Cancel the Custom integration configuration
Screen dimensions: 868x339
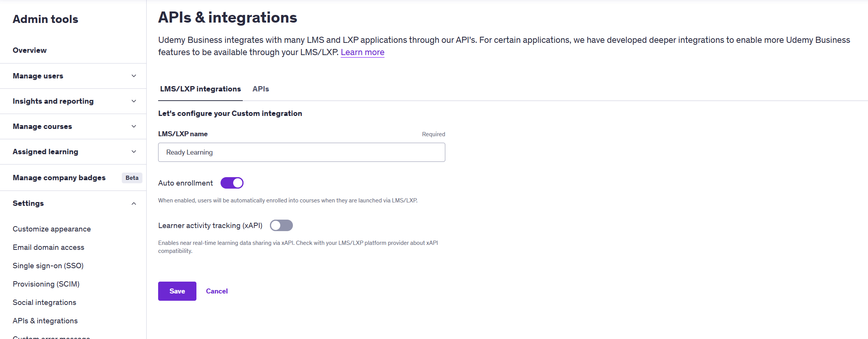[x=217, y=291]
